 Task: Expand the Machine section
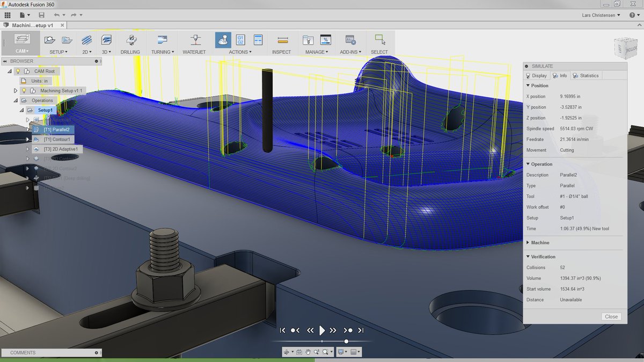click(x=528, y=243)
